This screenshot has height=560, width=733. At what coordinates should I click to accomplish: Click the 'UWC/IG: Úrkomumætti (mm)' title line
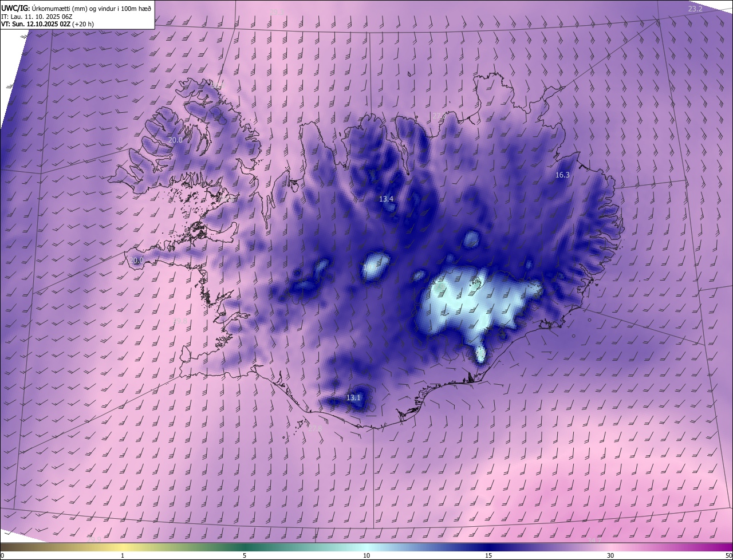tap(76, 7)
